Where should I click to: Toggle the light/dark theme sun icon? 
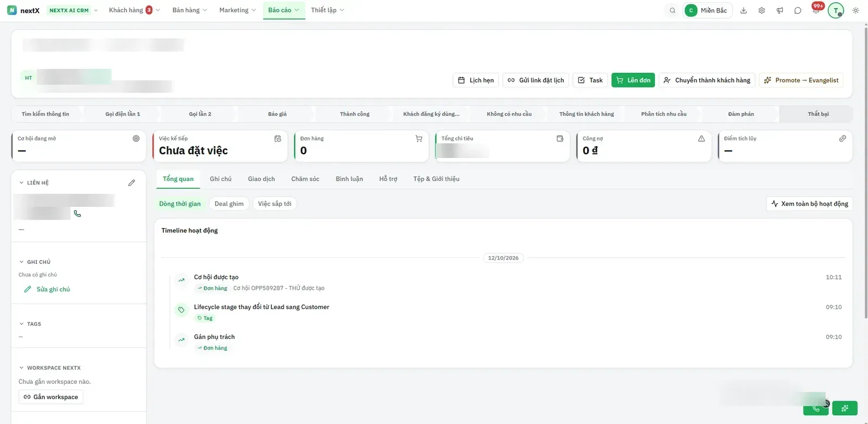pyautogui.click(x=856, y=10)
